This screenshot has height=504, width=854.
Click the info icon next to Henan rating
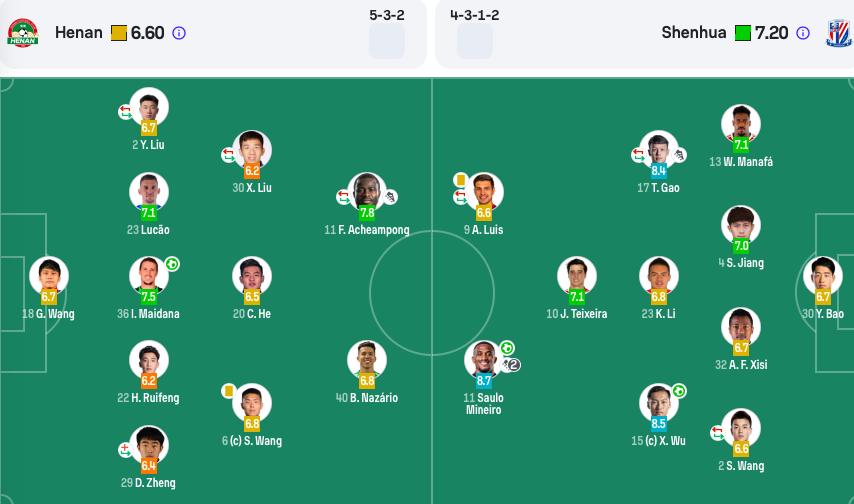tap(179, 33)
